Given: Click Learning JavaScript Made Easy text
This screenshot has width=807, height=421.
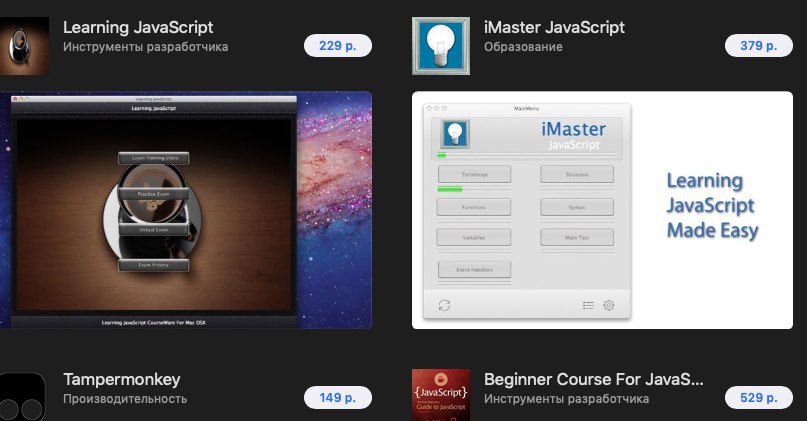Looking at the screenshot, I should [712, 205].
